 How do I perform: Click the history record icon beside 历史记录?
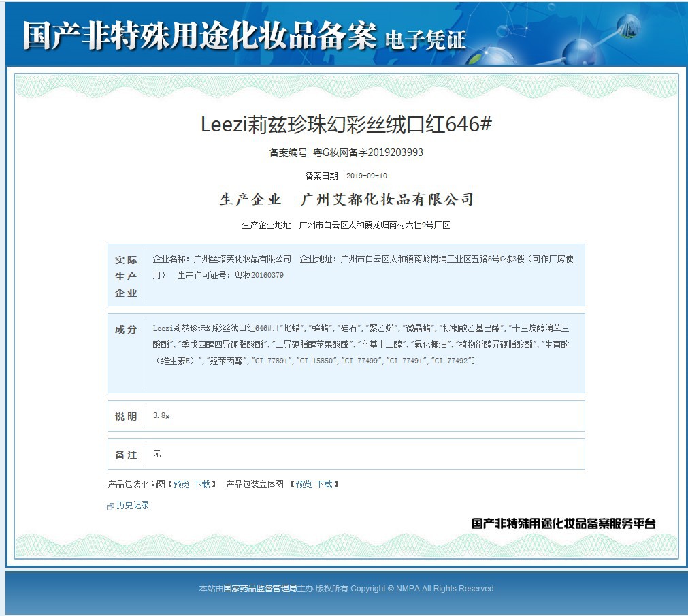click(x=110, y=506)
